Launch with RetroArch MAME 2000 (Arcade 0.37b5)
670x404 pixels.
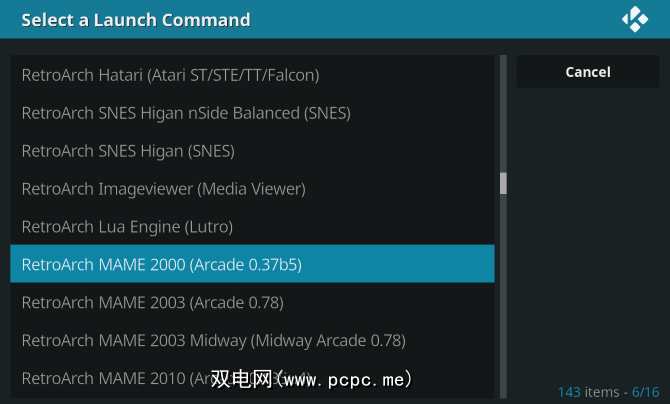(x=161, y=265)
